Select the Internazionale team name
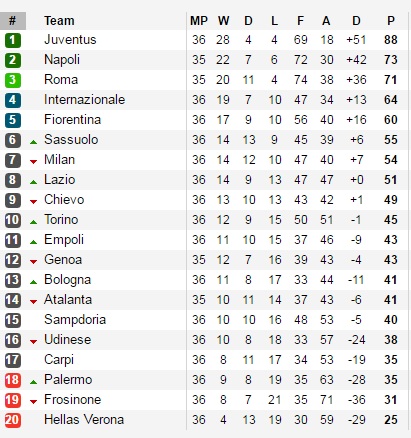 (84, 100)
